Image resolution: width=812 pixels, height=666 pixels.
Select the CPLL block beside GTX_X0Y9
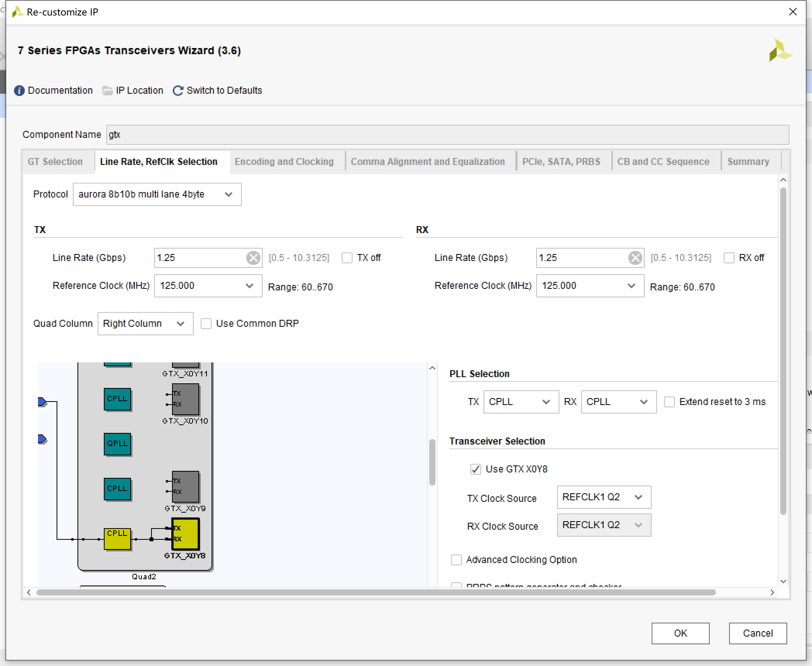point(117,489)
